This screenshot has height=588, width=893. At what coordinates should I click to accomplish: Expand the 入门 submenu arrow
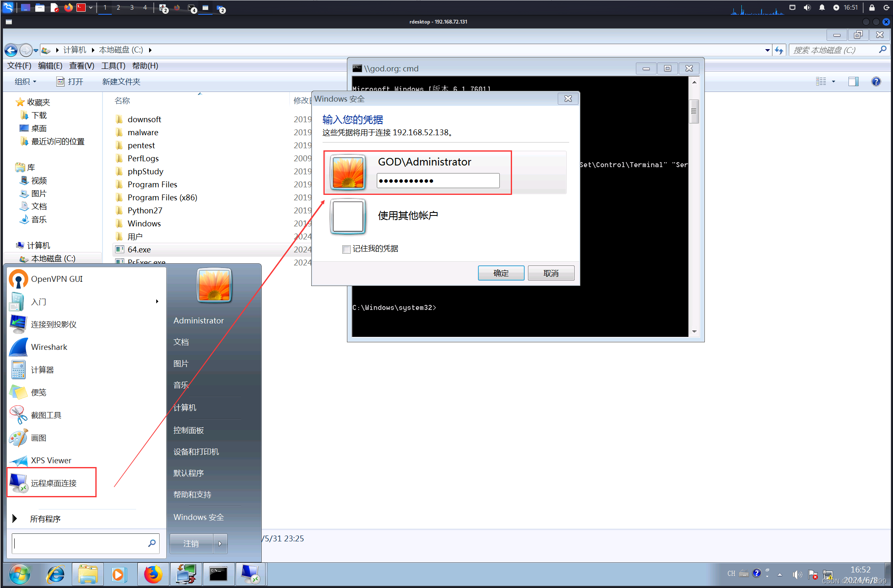point(157,302)
